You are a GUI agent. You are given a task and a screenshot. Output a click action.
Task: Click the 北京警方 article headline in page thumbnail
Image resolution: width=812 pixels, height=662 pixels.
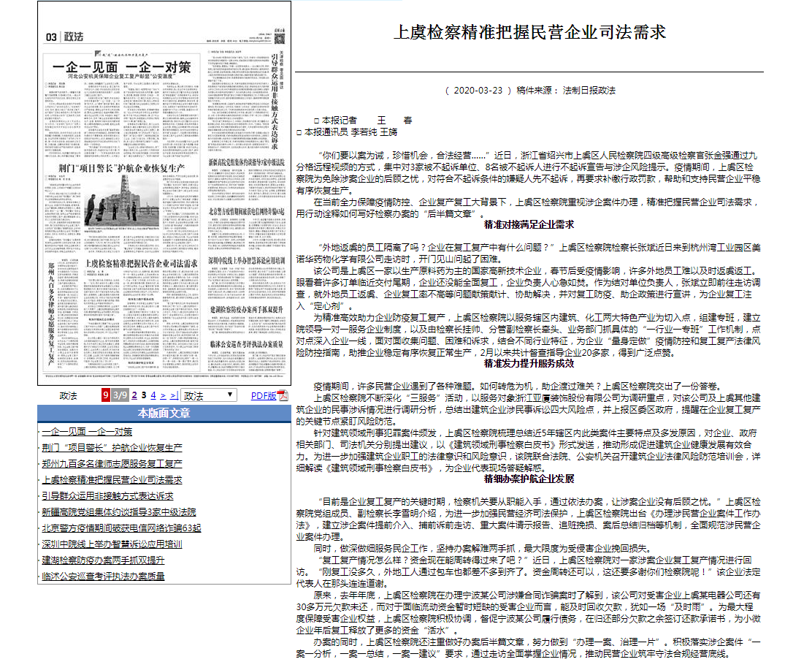[x=247, y=211]
